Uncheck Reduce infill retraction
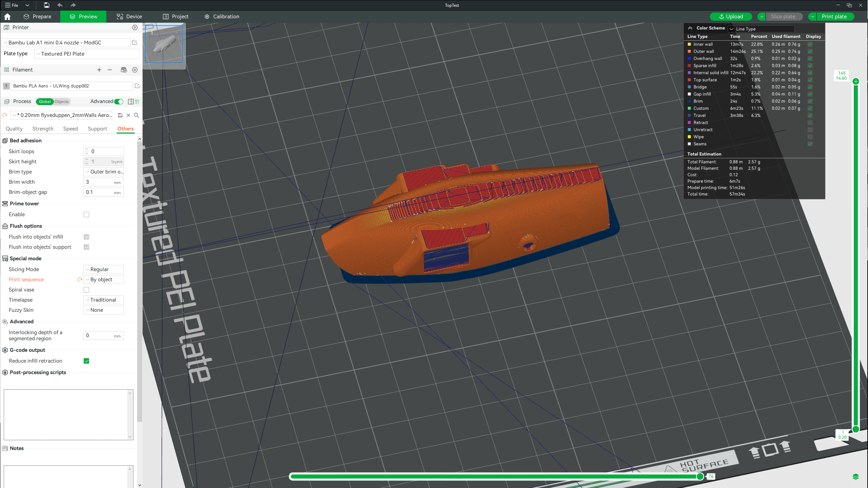 [x=86, y=361]
